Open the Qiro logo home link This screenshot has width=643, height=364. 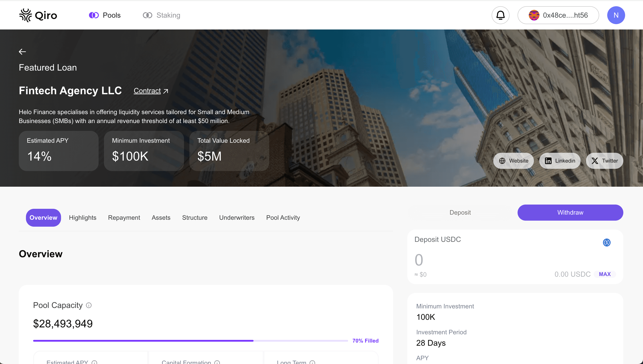pyautogui.click(x=38, y=15)
